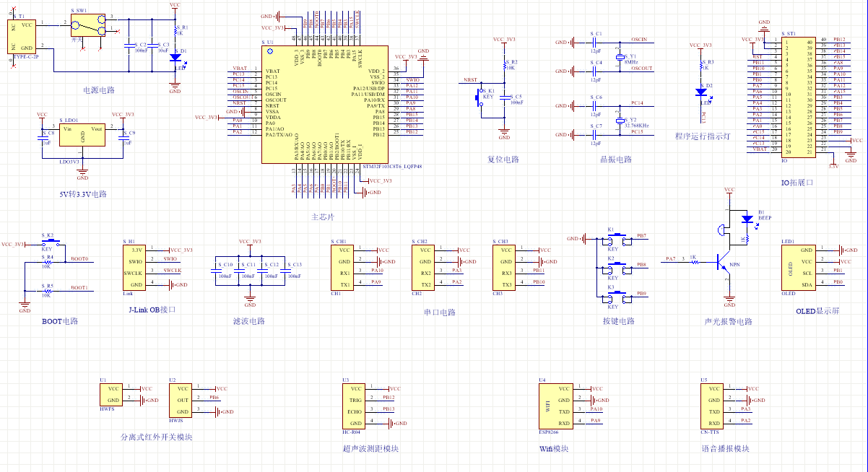The image size is (868, 472).
Task: Select the B1 BEEP LED symbol
Action: pos(746,218)
